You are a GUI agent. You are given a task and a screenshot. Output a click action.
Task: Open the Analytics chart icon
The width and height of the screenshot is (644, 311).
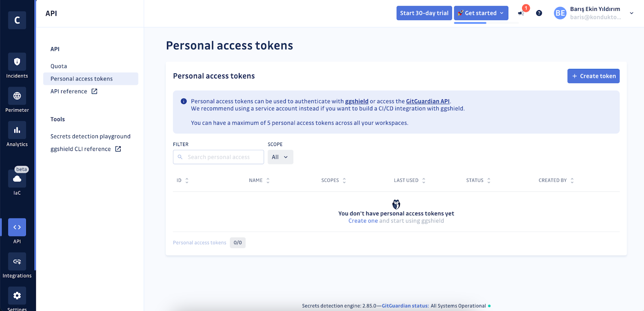point(17,130)
